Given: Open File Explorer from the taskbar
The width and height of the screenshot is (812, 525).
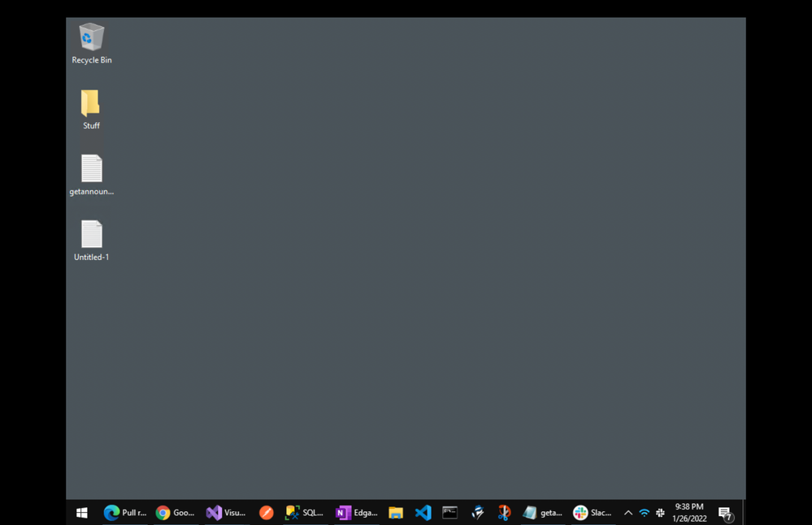Looking at the screenshot, I should pyautogui.click(x=396, y=512).
